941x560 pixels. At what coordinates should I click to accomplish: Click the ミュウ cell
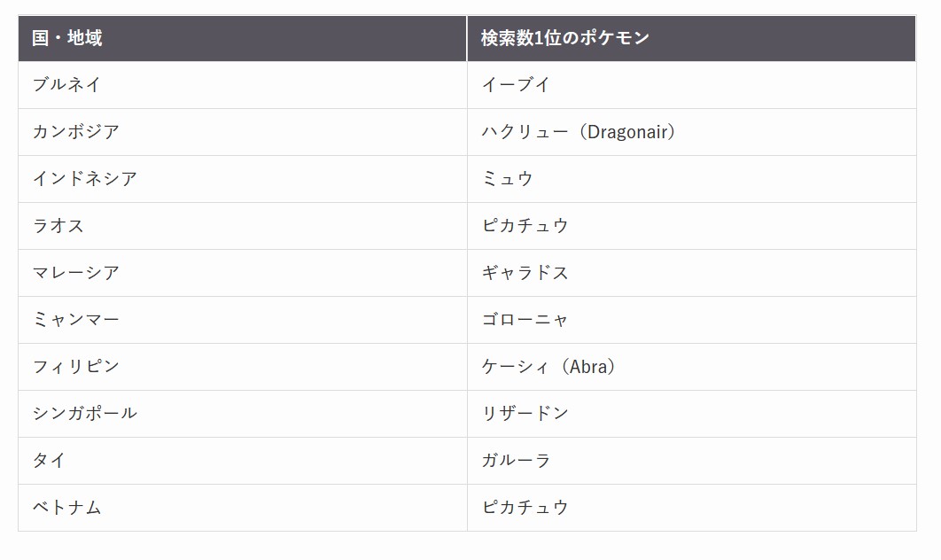[x=508, y=179]
